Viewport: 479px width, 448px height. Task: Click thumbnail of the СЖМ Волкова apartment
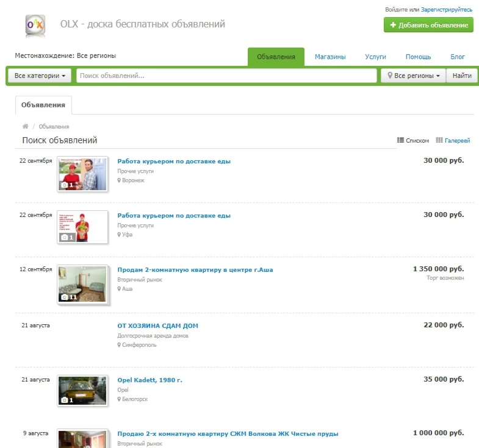pos(82,438)
